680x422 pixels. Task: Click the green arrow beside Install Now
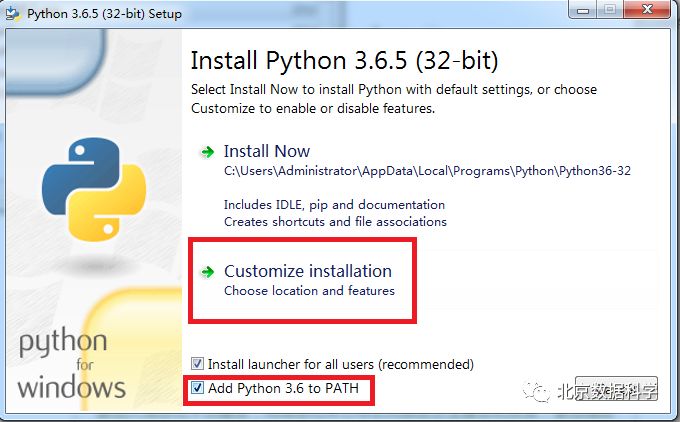pyautogui.click(x=208, y=152)
